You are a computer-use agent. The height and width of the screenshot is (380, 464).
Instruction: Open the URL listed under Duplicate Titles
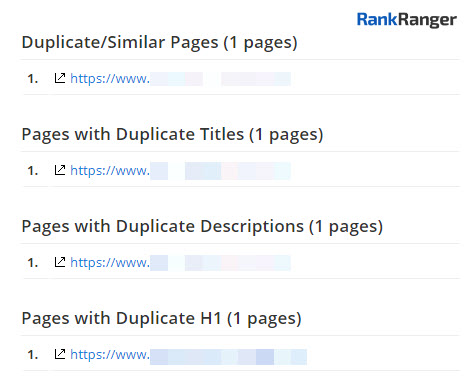click(x=180, y=171)
